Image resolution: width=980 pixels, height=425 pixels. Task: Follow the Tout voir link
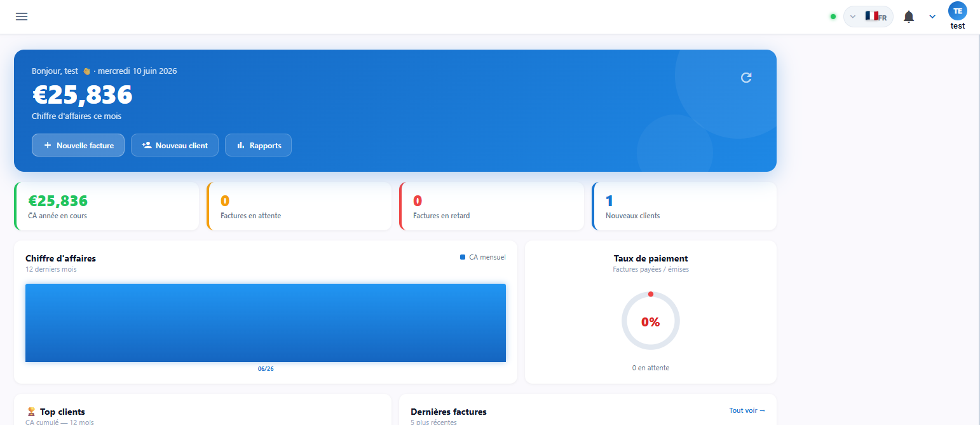point(747,410)
